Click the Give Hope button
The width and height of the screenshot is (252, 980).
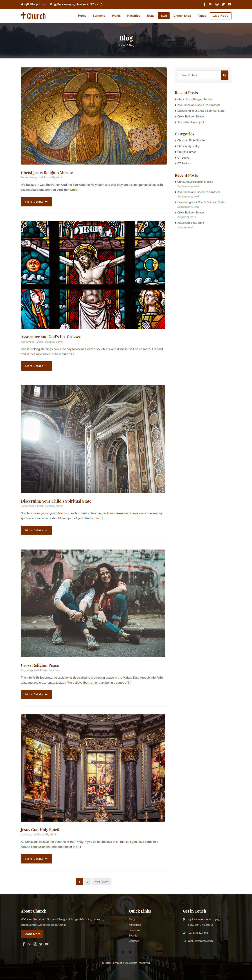[220, 16]
